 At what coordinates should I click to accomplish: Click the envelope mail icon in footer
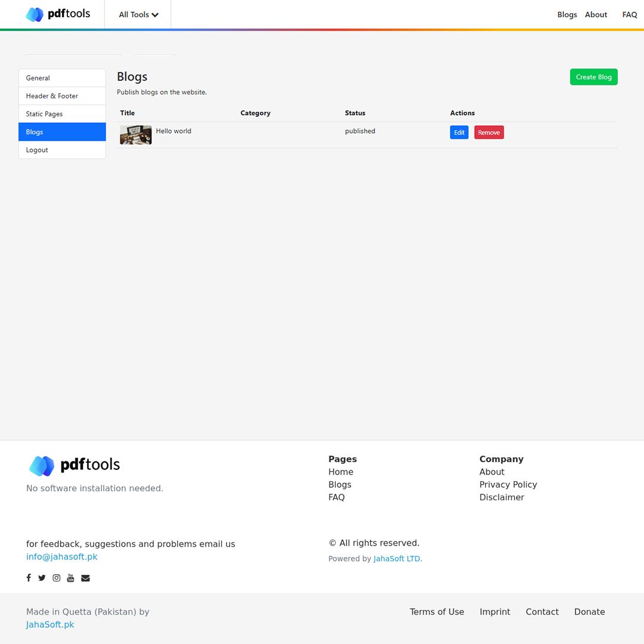pyautogui.click(x=85, y=578)
